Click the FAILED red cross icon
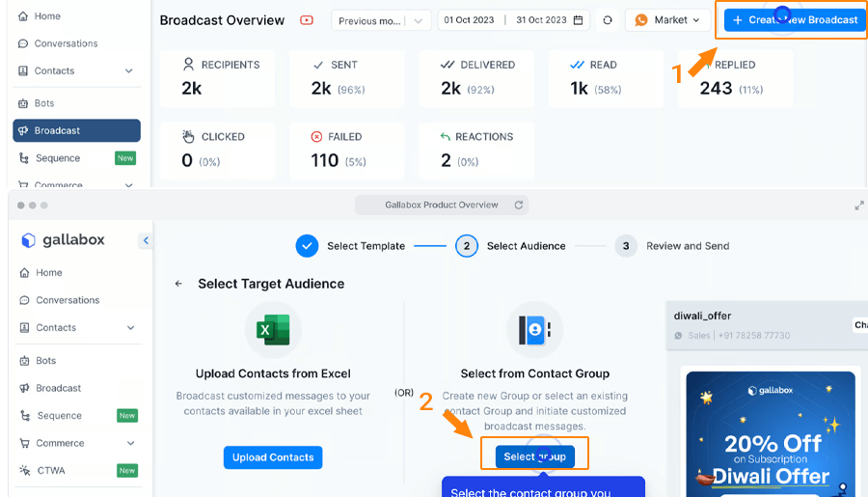 [316, 137]
